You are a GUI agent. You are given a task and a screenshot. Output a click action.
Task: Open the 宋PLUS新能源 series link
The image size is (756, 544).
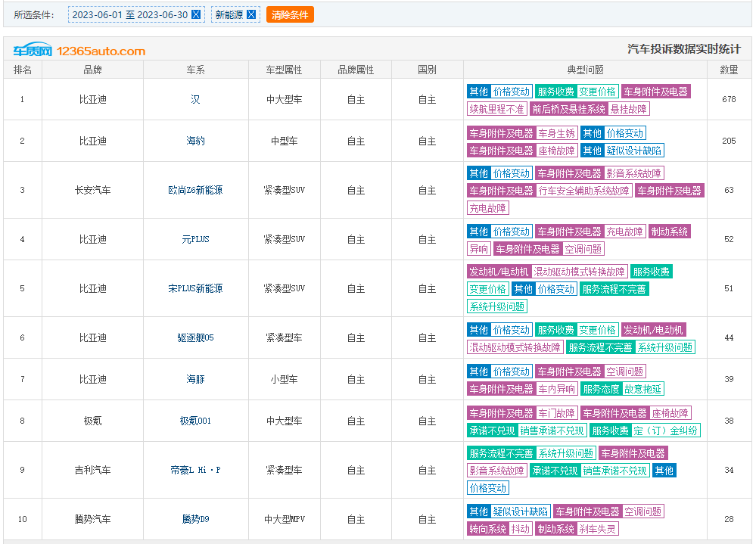pyautogui.click(x=195, y=288)
